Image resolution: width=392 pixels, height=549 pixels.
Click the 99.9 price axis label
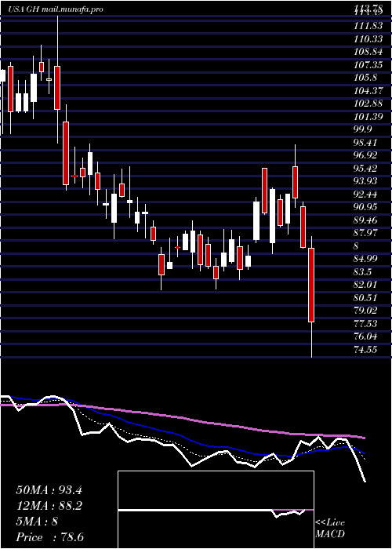pyautogui.click(x=363, y=129)
